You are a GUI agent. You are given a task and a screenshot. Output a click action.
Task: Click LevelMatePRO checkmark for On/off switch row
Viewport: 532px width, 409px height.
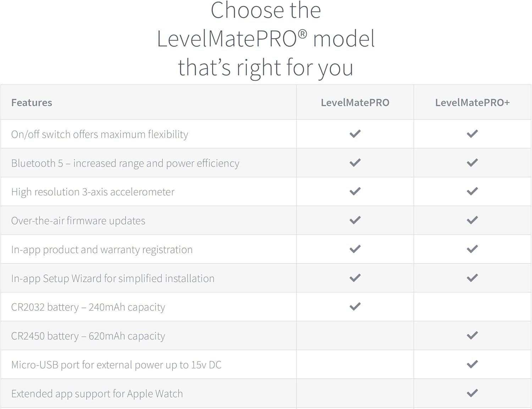(x=355, y=134)
